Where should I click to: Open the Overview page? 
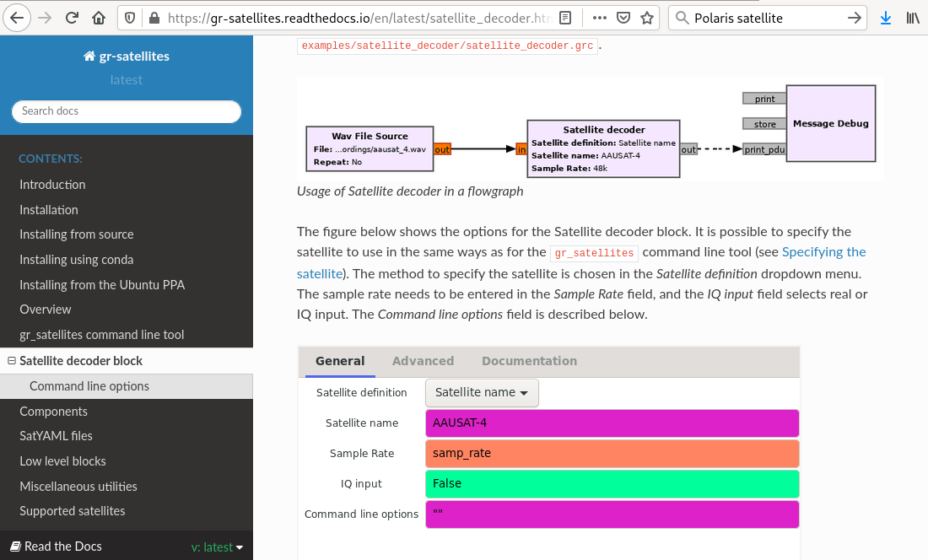tap(45, 310)
